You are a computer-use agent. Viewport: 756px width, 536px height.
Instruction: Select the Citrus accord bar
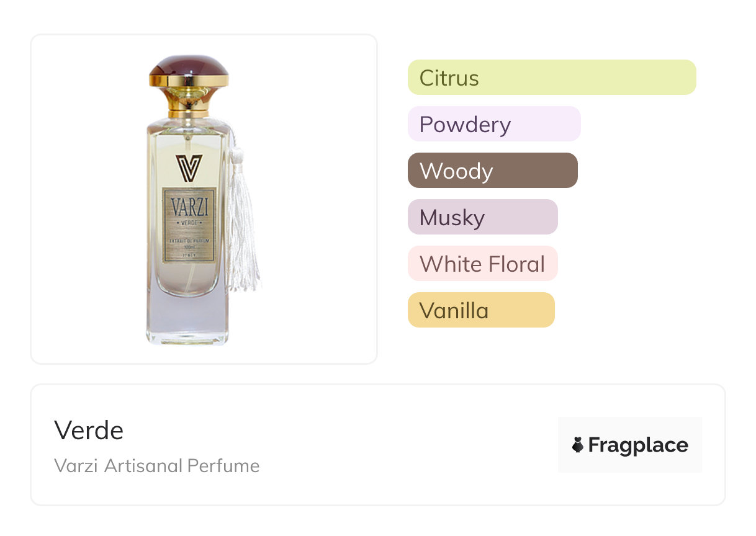(x=551, y=78)
